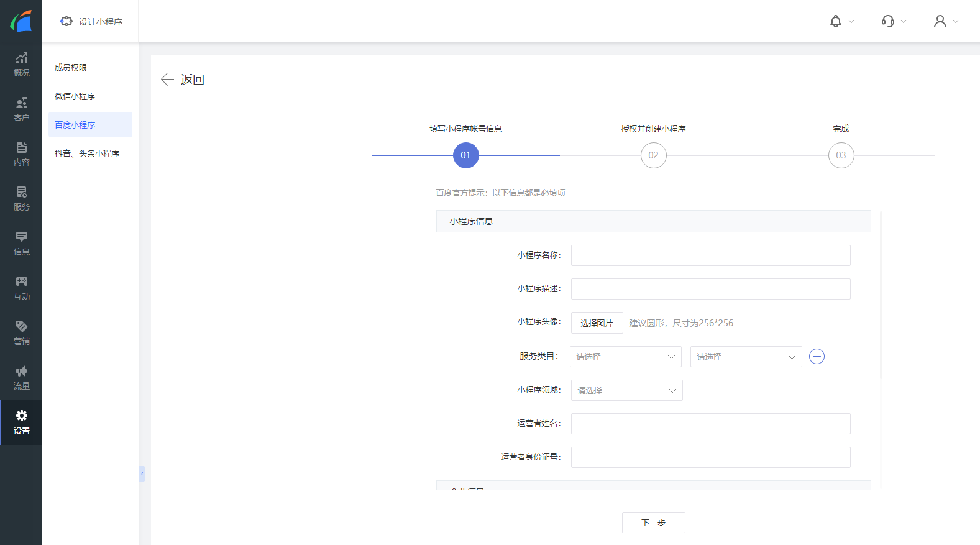
Task: Open the 概况 overview sidebar icon
Action: coord(21,65)
